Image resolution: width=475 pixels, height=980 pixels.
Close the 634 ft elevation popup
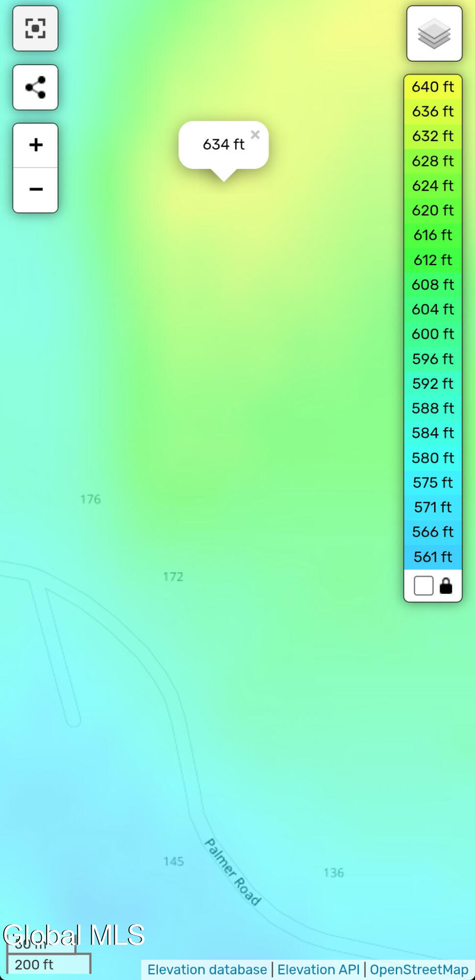coord(255,135)
